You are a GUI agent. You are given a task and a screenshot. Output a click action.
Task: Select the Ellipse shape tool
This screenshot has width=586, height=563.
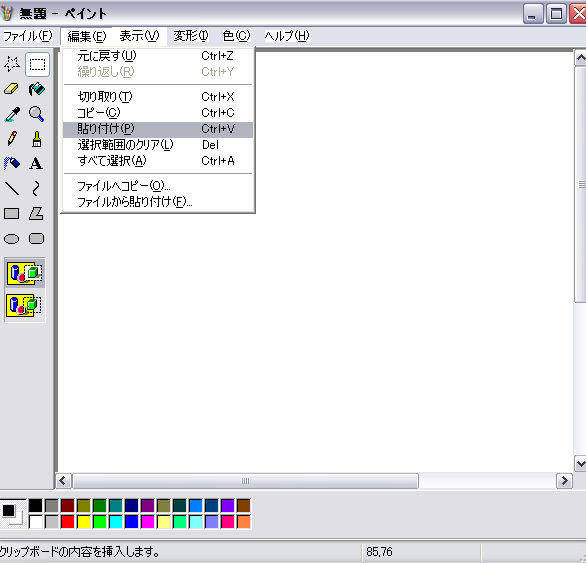12,239
